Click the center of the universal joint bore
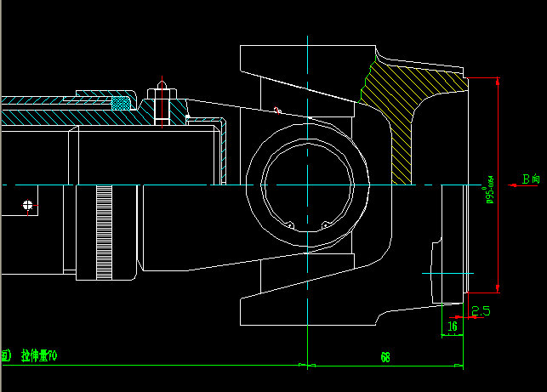The image size is (547, 392). (x=306, y=185)
